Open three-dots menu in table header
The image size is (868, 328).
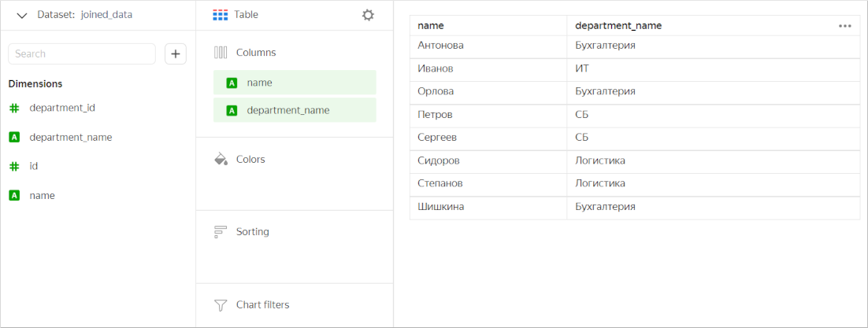(845, 26)
